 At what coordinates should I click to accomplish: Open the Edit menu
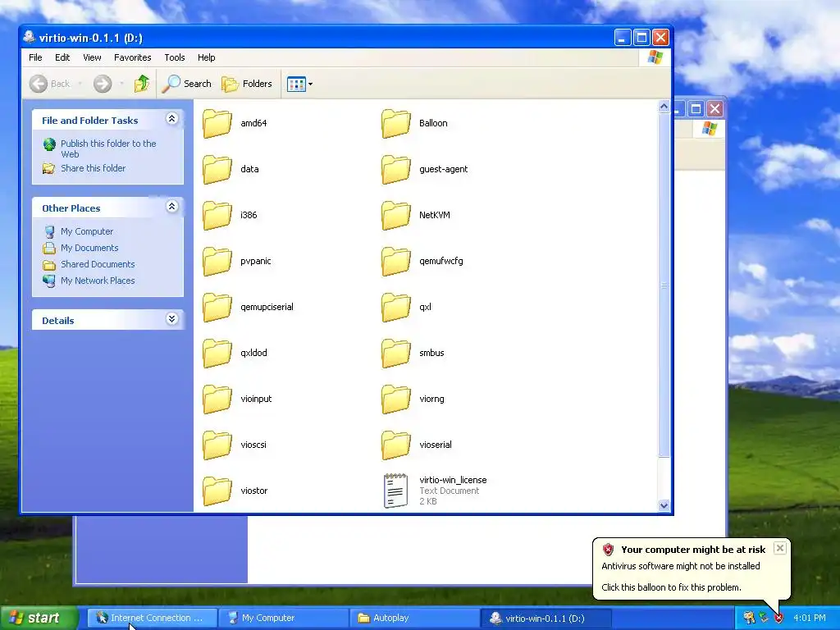(62, 57)
